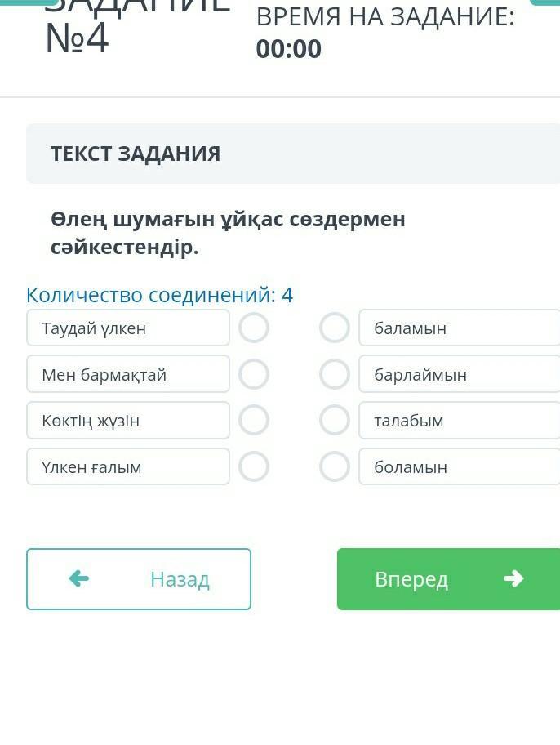
Task: Click the Көктің жүзін phrase box
Action: [x=128, y=421]
